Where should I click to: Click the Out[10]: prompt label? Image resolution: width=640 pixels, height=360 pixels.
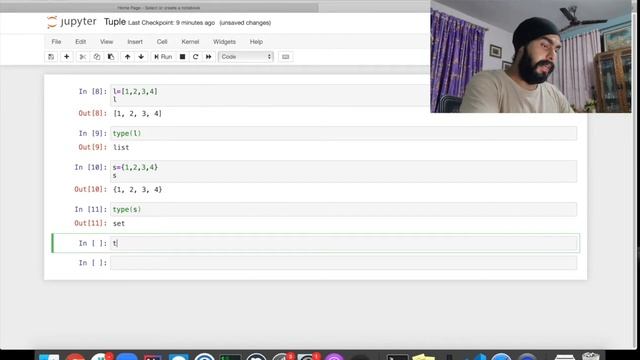(x=91, y=189)
